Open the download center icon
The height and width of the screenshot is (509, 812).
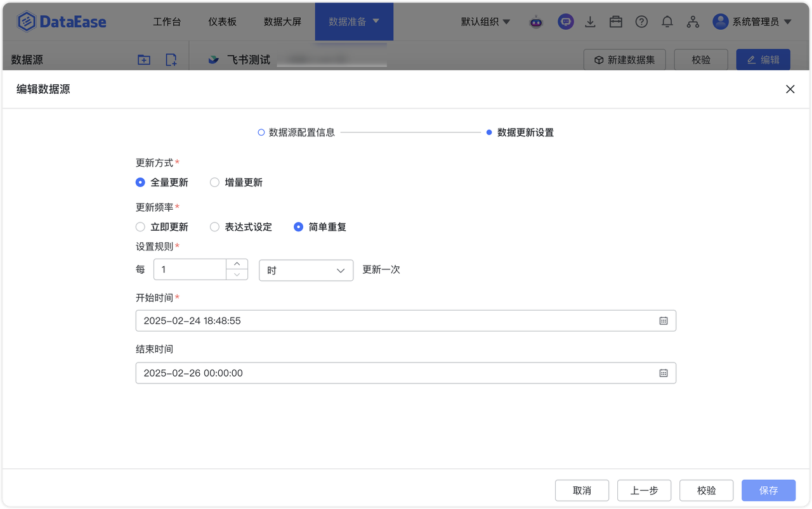point(590,21)
